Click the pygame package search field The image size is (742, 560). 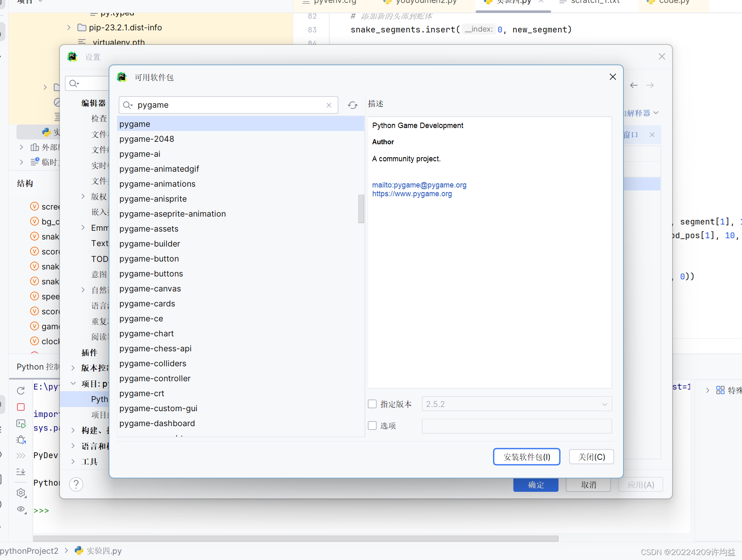[228, 105]
